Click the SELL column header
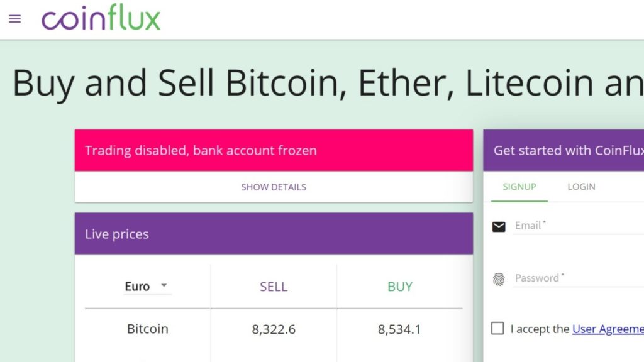This screenshot has height=362, width=644. tap(274, 287)
